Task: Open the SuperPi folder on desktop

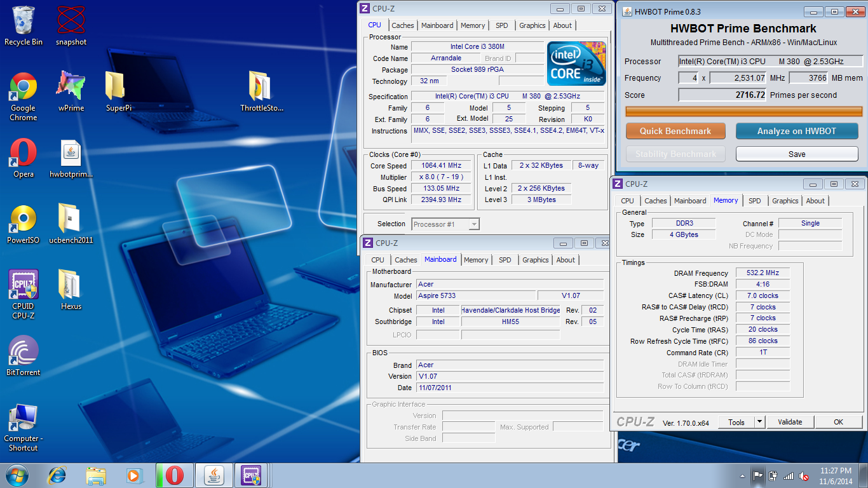Action: (x=119, y=92)
